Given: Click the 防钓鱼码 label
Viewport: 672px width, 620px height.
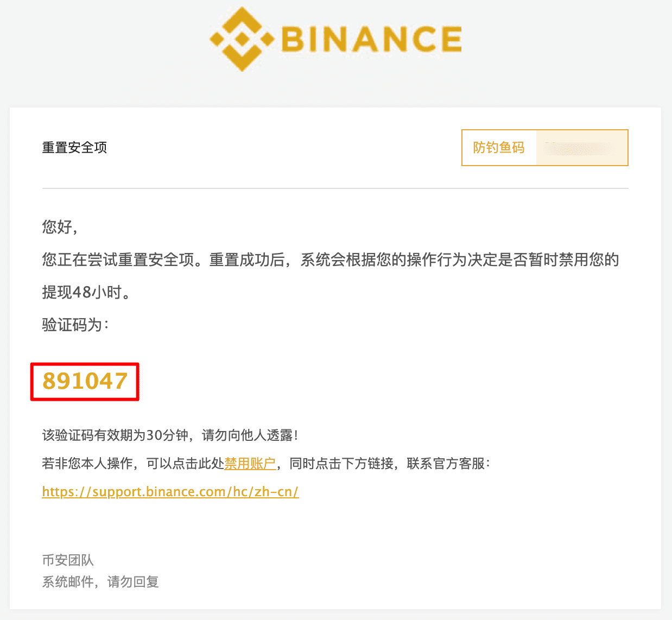Looking at the screenshot, I should [x=499, y=148].
